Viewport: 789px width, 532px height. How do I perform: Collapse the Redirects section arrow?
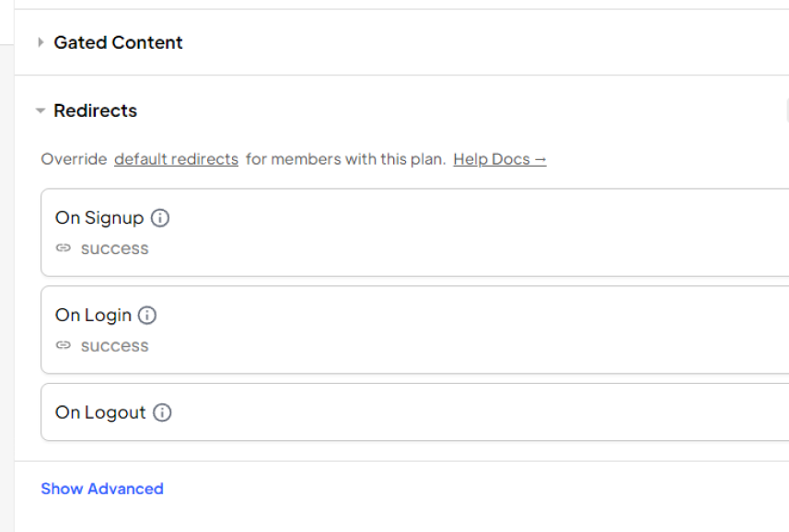coord(41,110)
